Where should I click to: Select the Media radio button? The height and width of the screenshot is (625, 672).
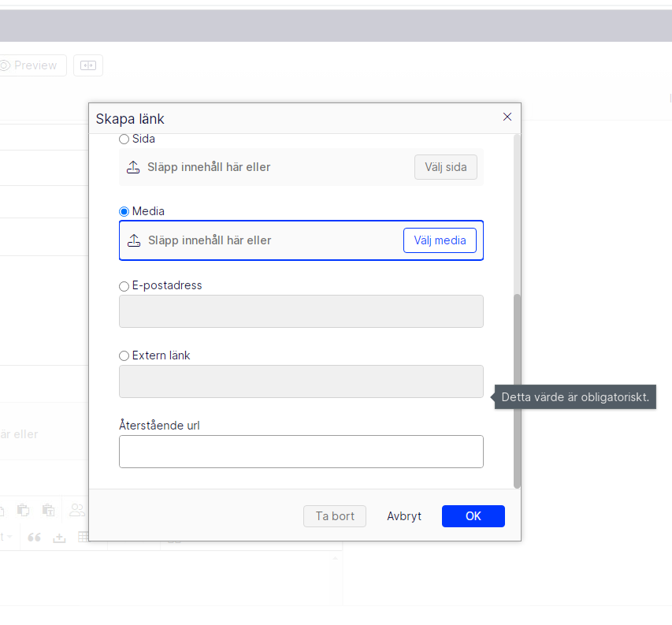tap(124, 212)
